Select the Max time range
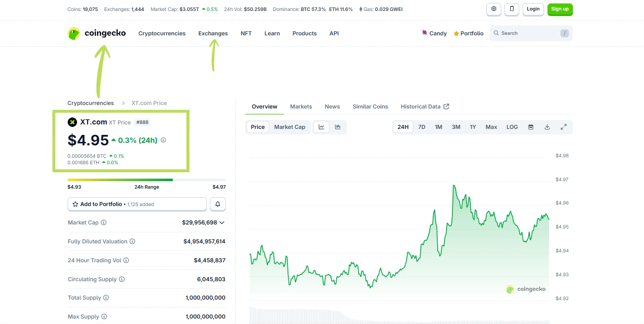644x324 pixels. coord(491,127)
